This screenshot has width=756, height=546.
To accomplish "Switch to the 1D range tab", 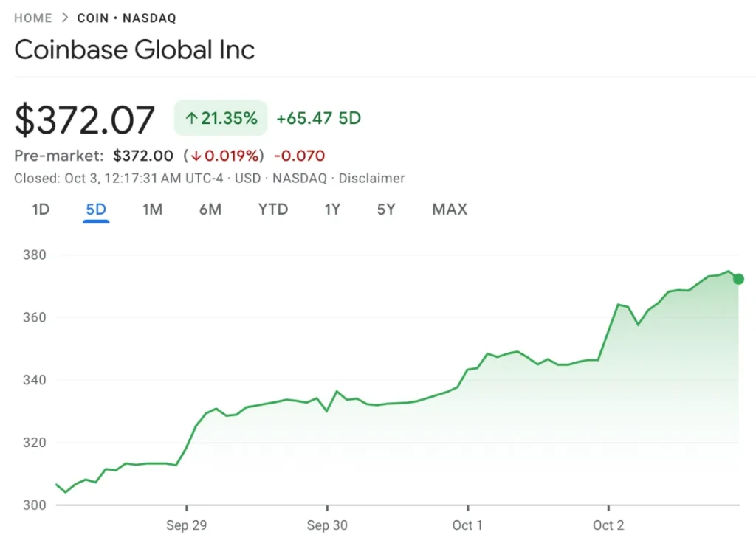I will coord(41,210).
